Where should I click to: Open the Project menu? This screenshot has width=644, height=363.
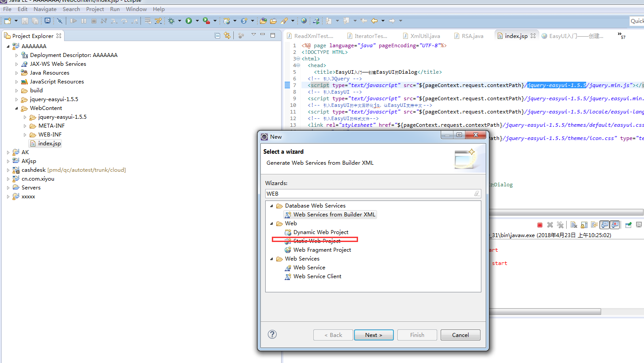[95, 9]
